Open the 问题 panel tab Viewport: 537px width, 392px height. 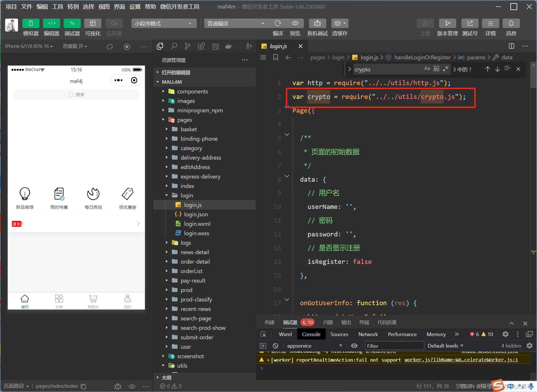328,322
